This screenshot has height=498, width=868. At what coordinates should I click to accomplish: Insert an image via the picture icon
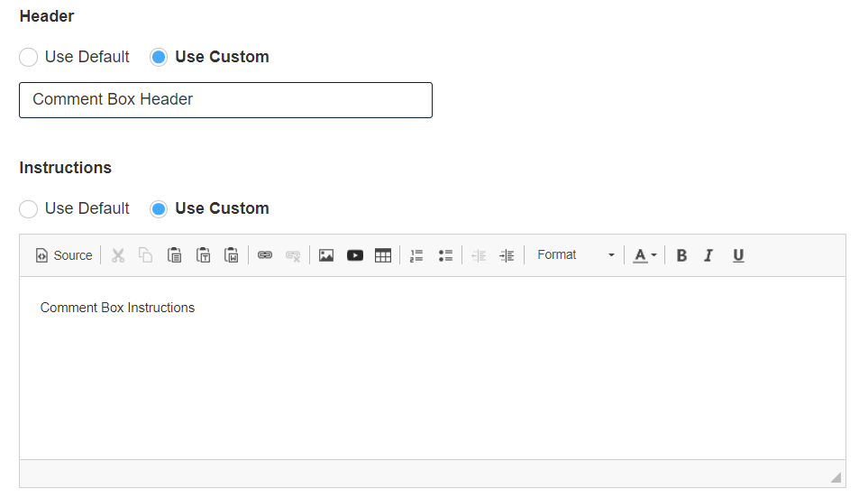pos(326,255)
